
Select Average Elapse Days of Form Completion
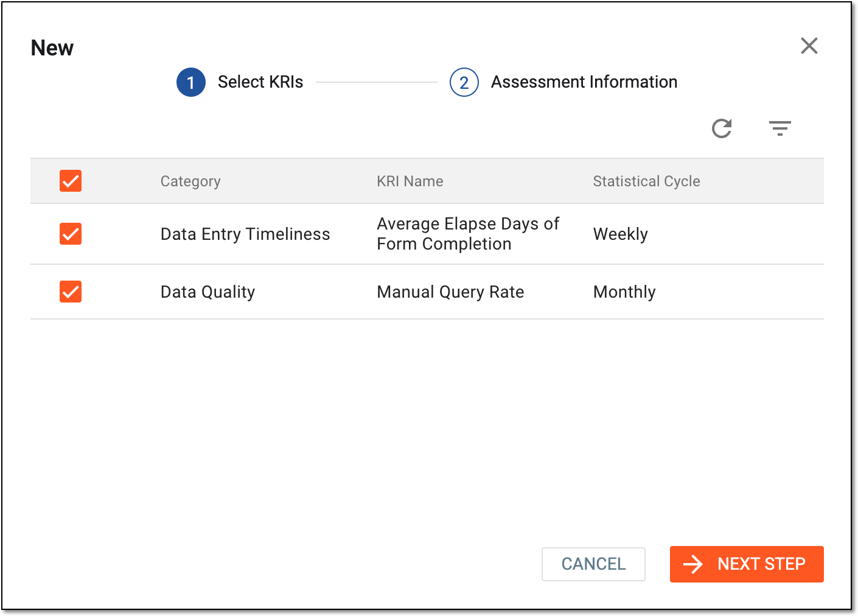[468, 234]
